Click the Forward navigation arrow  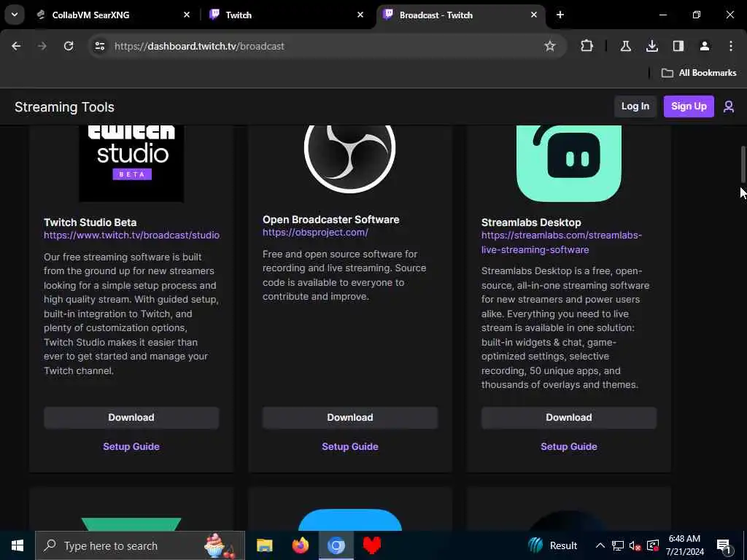tap(42, 46)
